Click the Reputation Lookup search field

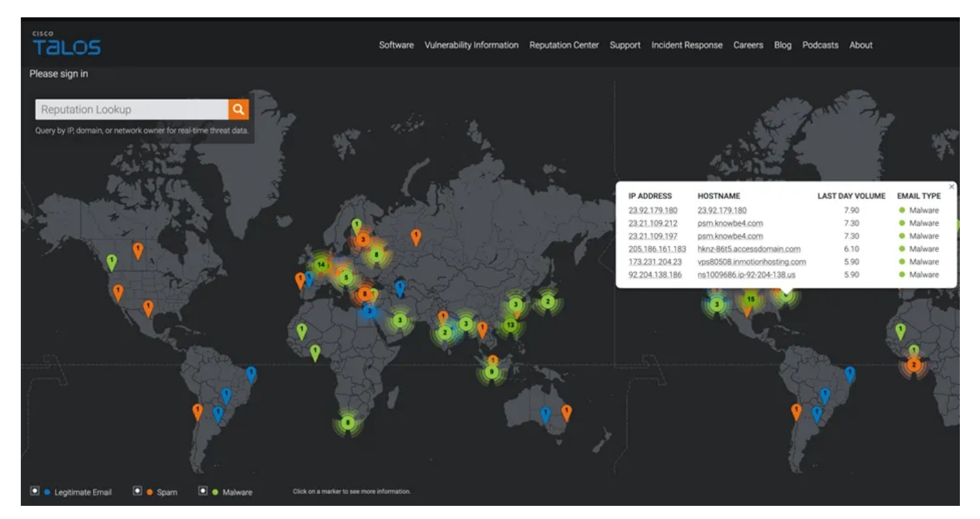[132, 109]
